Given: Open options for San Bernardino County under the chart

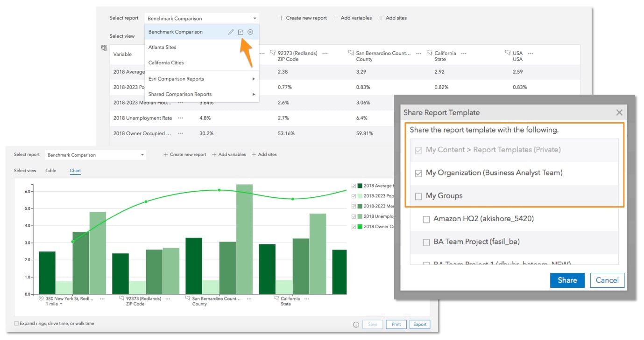Looking at the screenshot, I should (x=249, y=298).
